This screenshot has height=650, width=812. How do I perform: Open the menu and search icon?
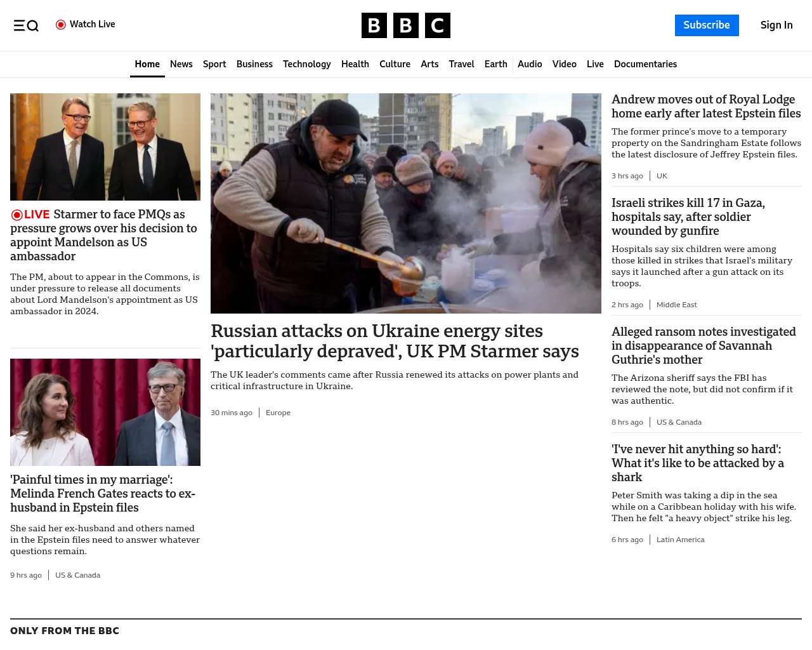26,25
